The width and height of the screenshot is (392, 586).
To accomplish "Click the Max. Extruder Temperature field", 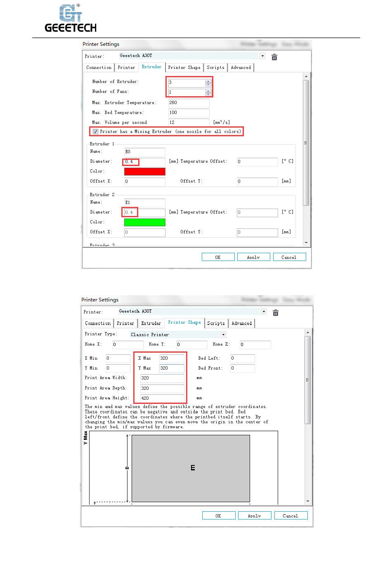I will pyautogui.click(x=189, y=103).
